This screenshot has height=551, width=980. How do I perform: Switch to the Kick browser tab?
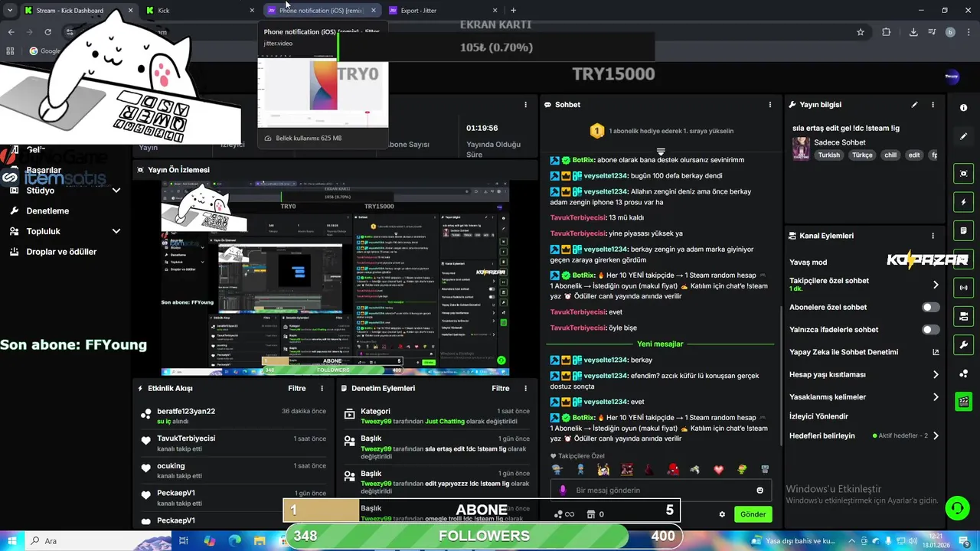tap(201, 11)
